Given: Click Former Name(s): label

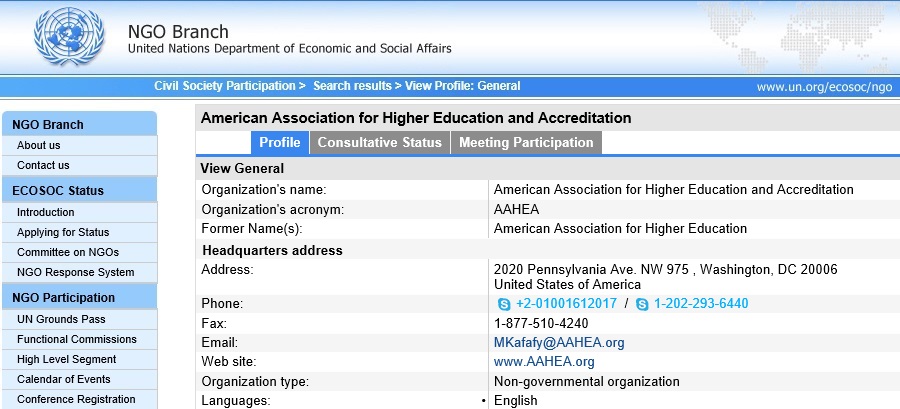Looking at the screenshot, I should (252, 229).
